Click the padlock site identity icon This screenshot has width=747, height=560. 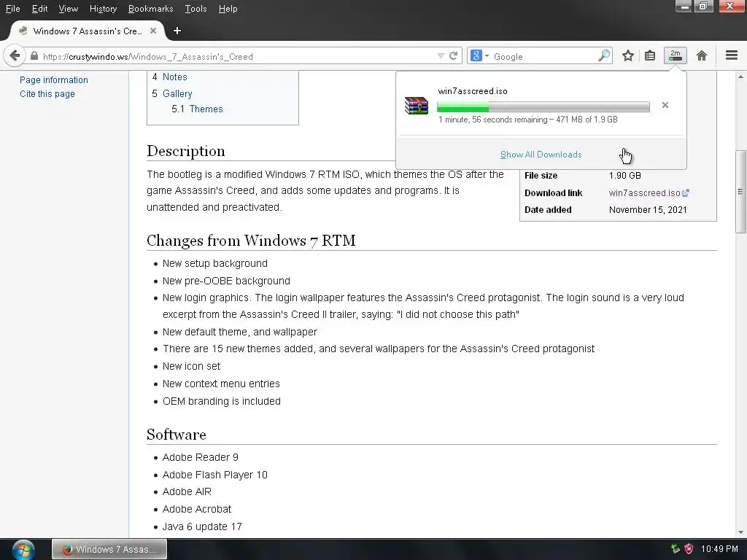[34, 56]
